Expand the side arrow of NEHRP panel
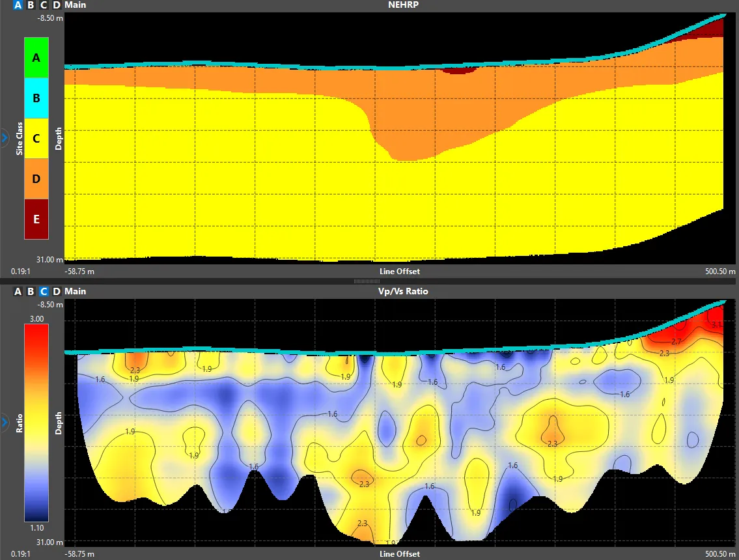The height and width of the screenshot is (560, 739). coord(5,138)
